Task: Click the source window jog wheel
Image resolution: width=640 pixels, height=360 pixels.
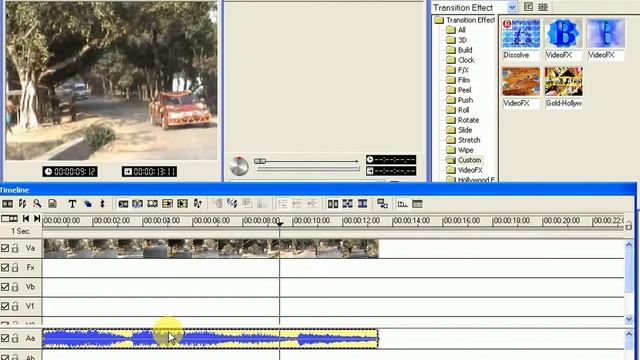Action: click(239, 166)
